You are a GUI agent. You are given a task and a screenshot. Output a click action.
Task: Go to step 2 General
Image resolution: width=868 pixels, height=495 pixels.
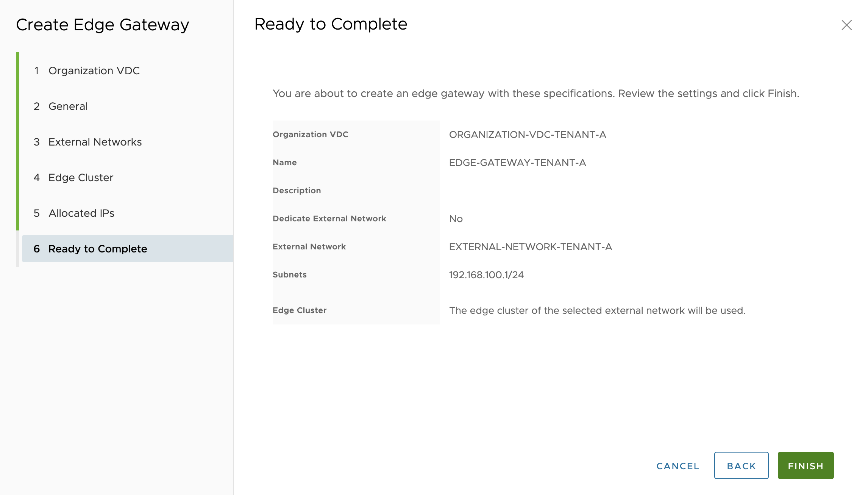68,106
